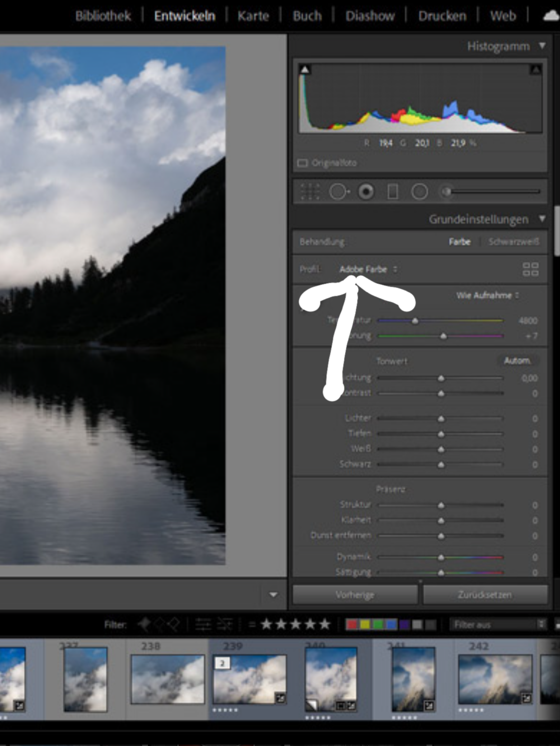Select the Spot Removal tool
The height and width of the screenshot is (746, 560).
coord(338,192)
